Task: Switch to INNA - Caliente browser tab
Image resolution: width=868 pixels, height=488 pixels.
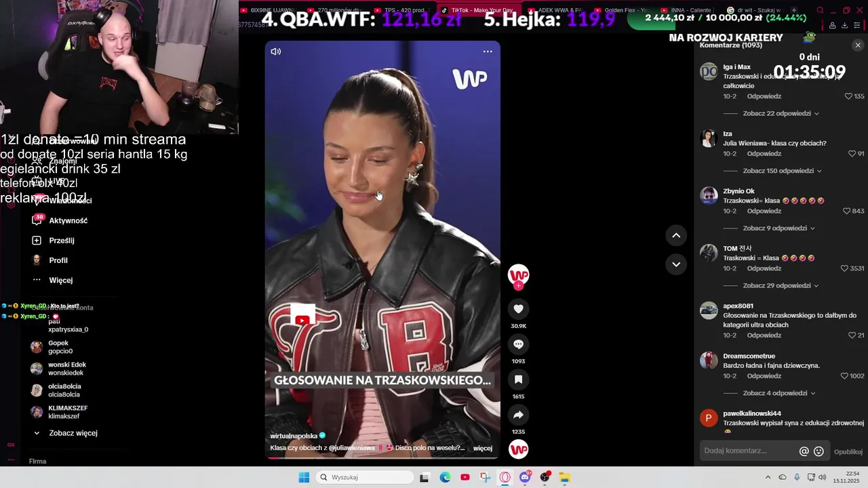Action: coord(686,10)
